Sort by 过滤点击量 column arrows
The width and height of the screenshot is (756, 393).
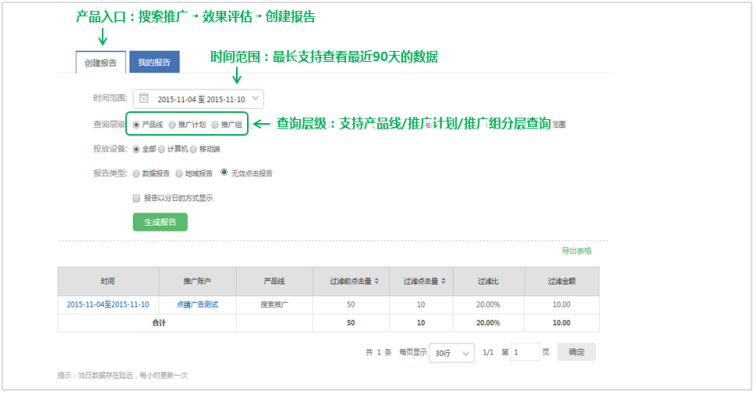(443, 281)
